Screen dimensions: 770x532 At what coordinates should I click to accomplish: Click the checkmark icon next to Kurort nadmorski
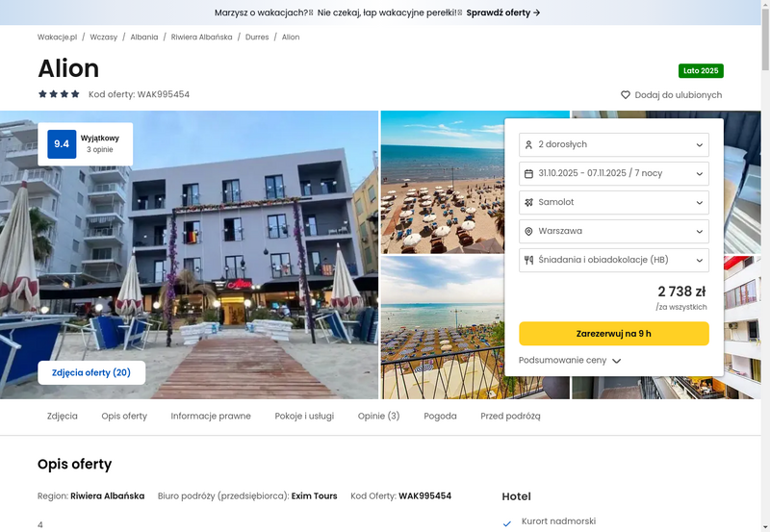pyautogui.click(x=507, y=523)
